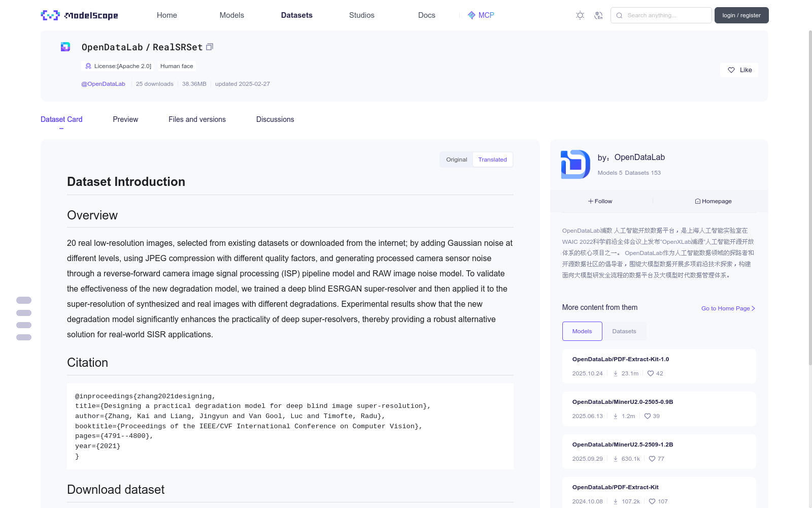Click the Like button
The image size is (812, 508).
click(x=739, y=70)
